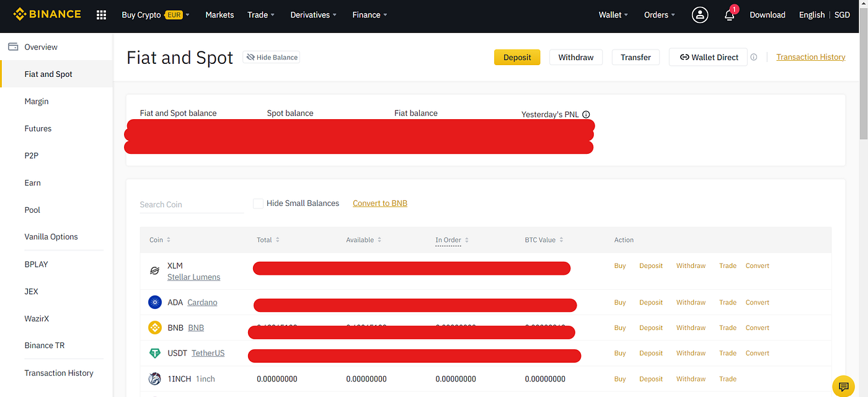Click the Binance logo

pos(47,14)
